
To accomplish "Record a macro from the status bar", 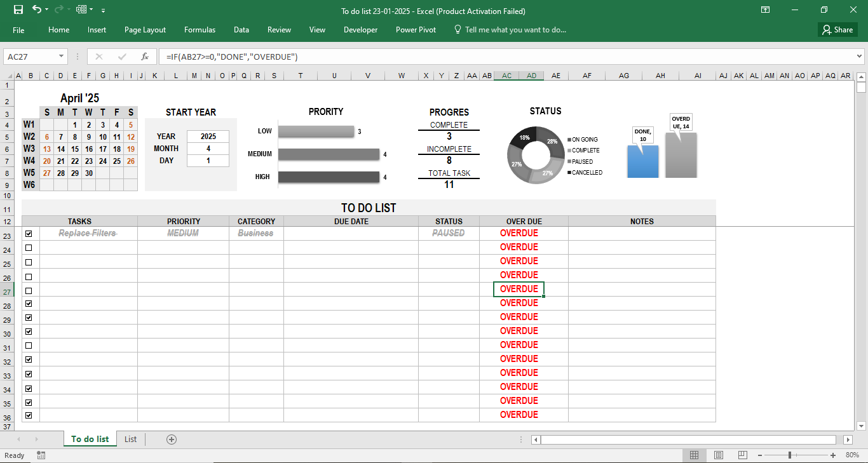I will pyautogui.click(x=41, y=455).
